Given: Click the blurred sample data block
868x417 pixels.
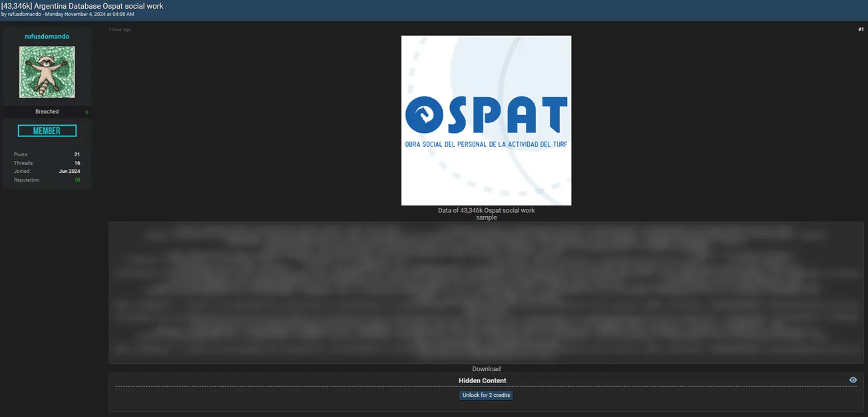Looking at the screenshot, I should (486, 293).
